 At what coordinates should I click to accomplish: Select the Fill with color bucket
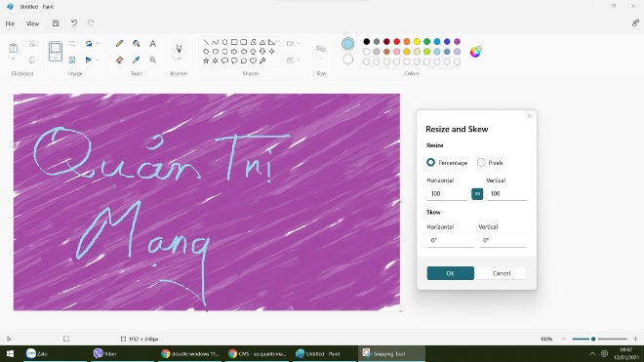pos(137,43)
